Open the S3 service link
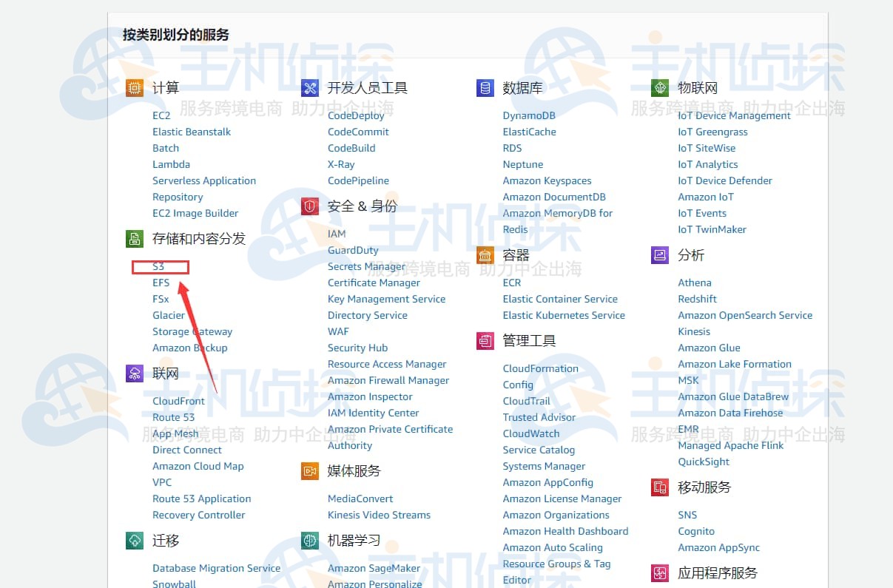The width and height of the screenshot is (893, 588). (x=159, y=267)
